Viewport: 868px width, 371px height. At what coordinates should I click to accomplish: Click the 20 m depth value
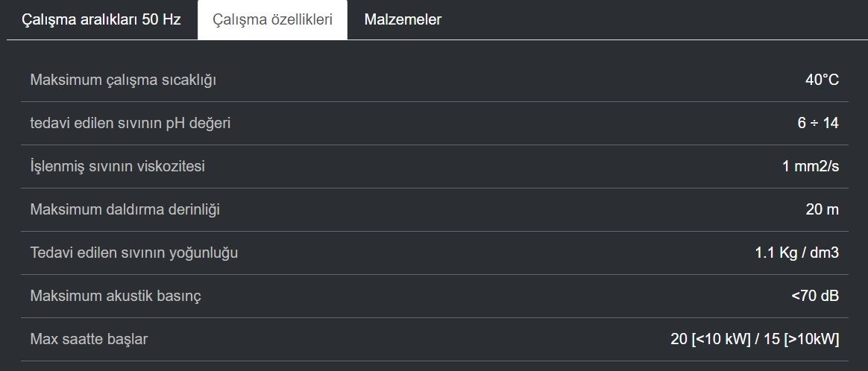click(822, 209)
